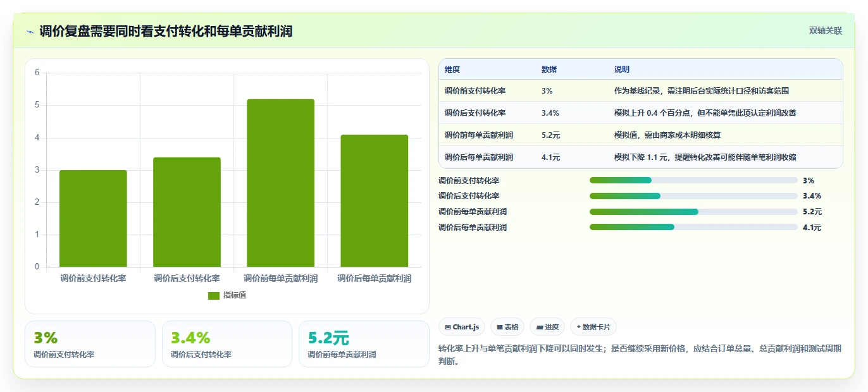The height and width of the screenshot is (392, 868).
Task: Open the 3.4% 调价后支付转化率 data card
Action: (x=227, y=344)
